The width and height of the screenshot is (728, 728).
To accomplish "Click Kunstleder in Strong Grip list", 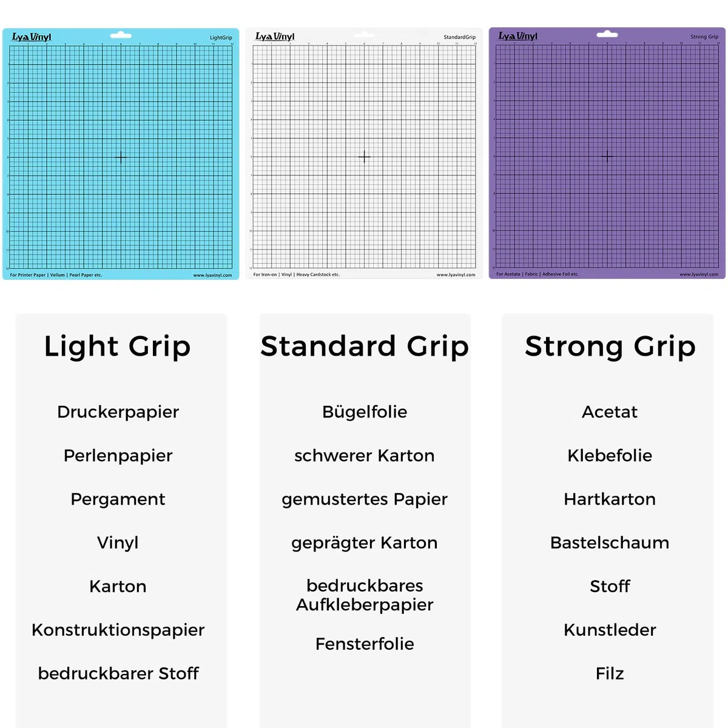I will click(610, 630).
